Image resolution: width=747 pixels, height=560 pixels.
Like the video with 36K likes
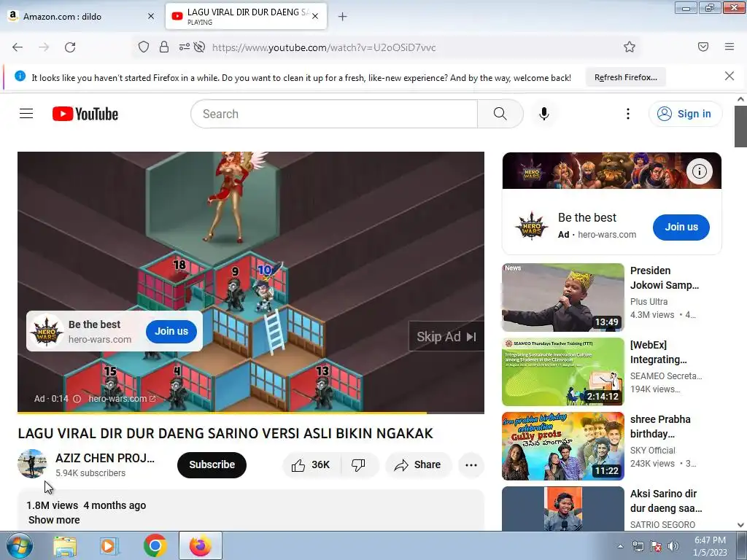(x=311, y=464)
